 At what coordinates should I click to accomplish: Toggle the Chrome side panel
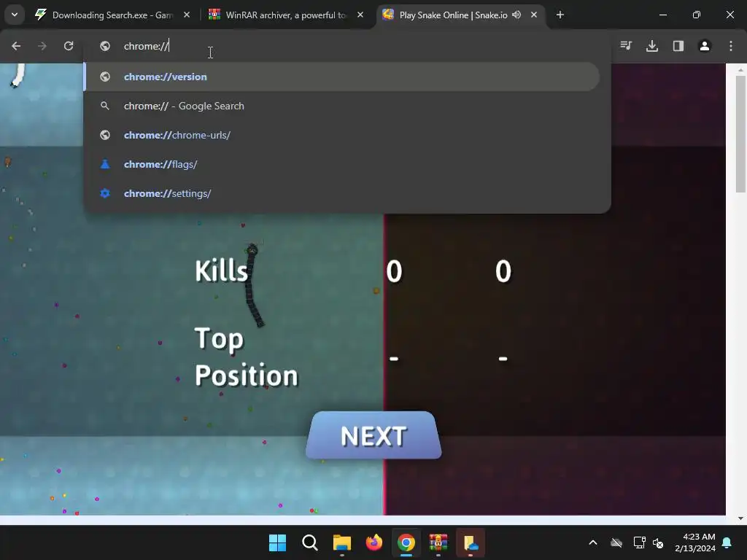click(x=678, y=46)
